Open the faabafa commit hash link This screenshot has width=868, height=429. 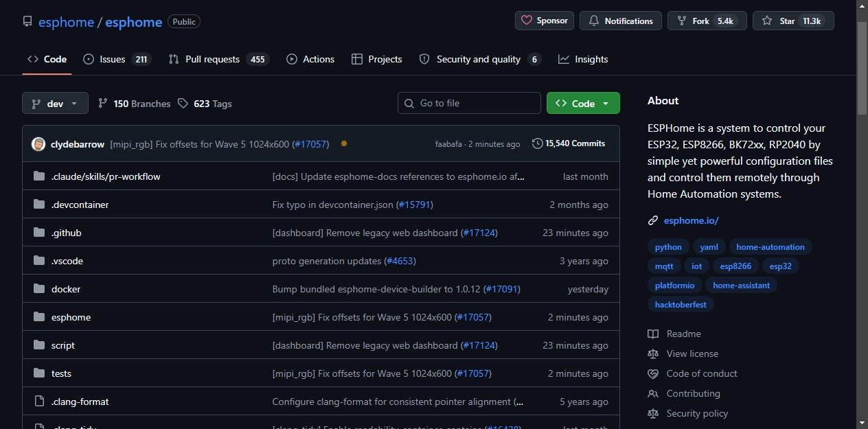tap(448, 144)
